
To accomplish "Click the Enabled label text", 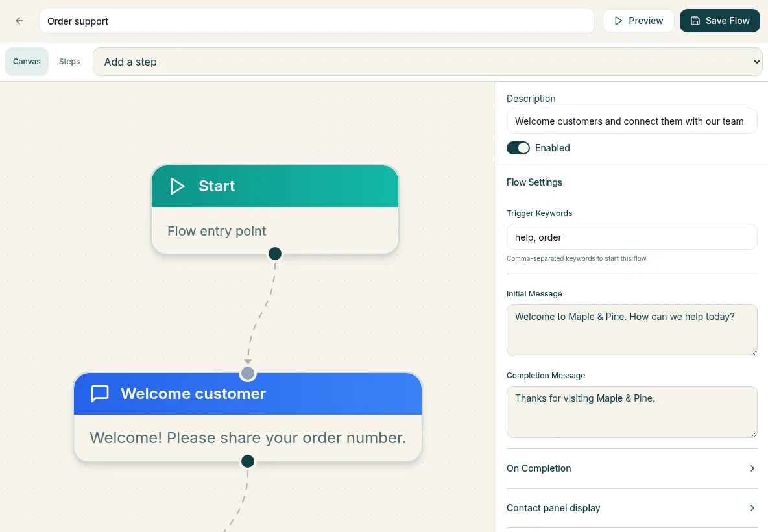I will pos(552,148).
